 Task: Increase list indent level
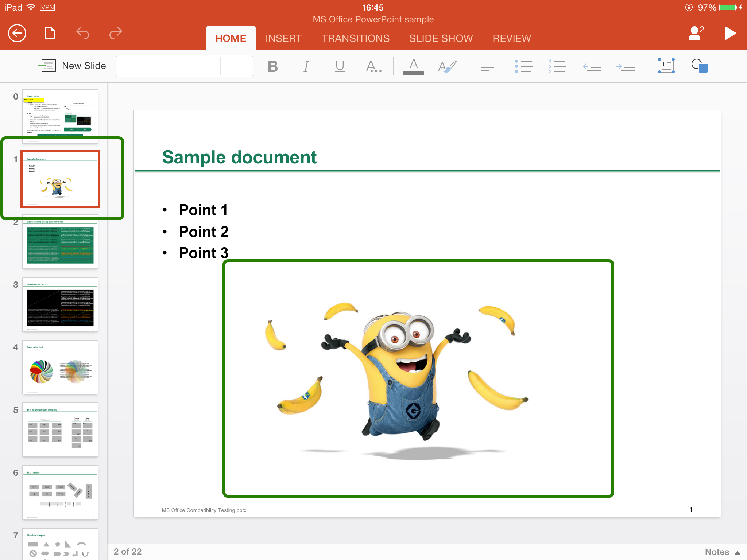pyautogui.click(x=626, y=66)
